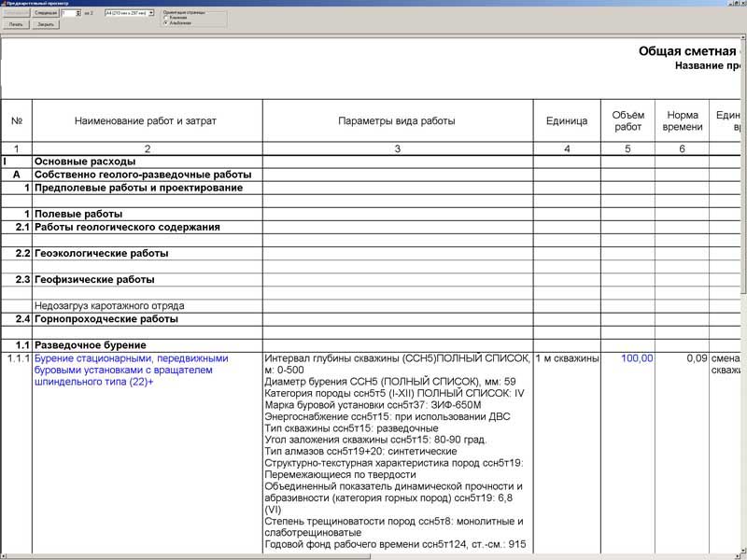Click the time norm value 0,09
The height and width of the screenshot is (560, 747).
tap(697, 358)
